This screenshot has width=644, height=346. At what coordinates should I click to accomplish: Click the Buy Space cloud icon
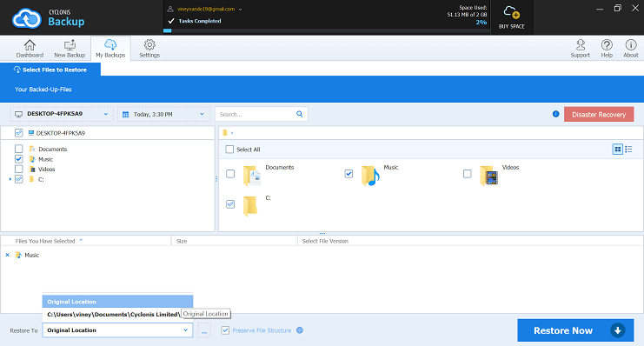click(512, 17)
